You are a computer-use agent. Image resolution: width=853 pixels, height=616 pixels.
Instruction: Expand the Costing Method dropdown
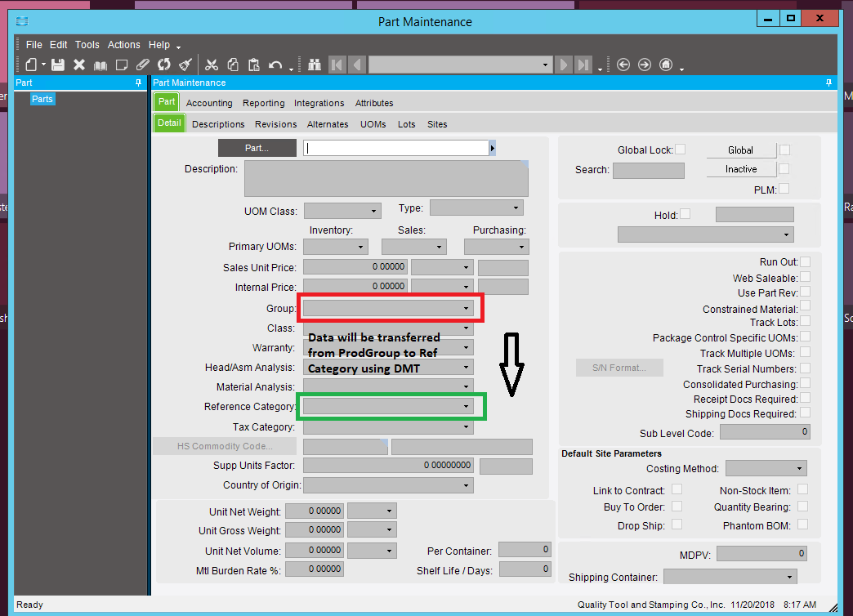(x=798, y=469)
